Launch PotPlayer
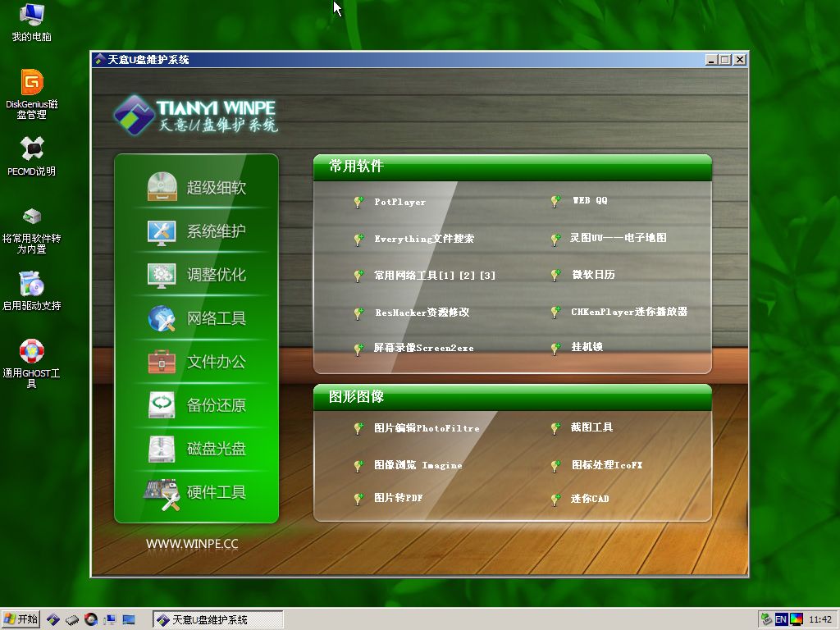The image size is (840, 630). [x=399, y=202]
